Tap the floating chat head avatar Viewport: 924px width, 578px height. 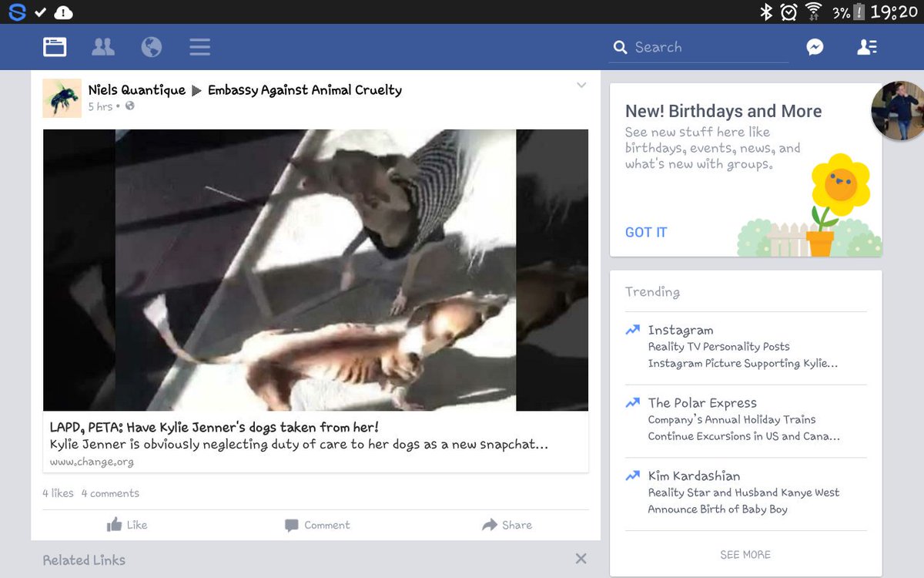point(899,110)
